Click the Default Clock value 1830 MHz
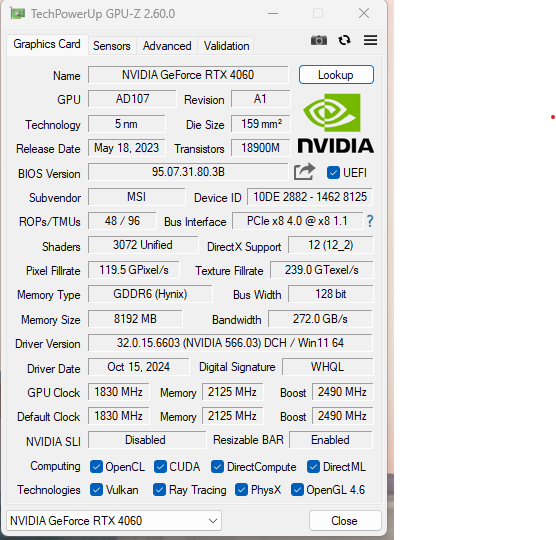The height and width of the screenshot is (540, 556). point(119,416)
